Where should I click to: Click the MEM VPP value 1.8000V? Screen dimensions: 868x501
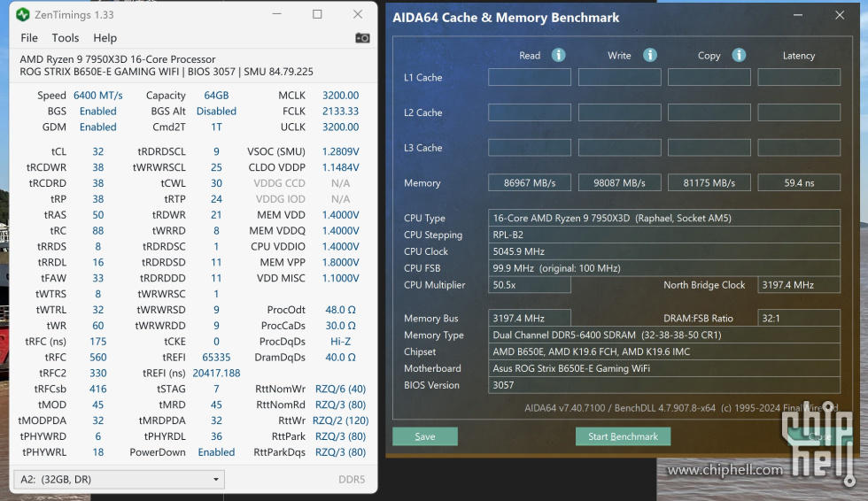pyautogui.click(x=340, y=262)
